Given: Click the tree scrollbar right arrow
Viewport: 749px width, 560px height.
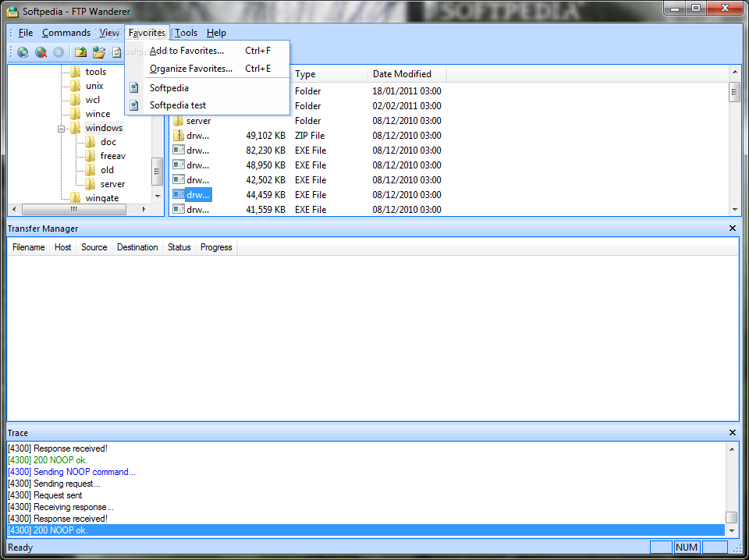Looking at the screenshot, I should click(144, 209).
